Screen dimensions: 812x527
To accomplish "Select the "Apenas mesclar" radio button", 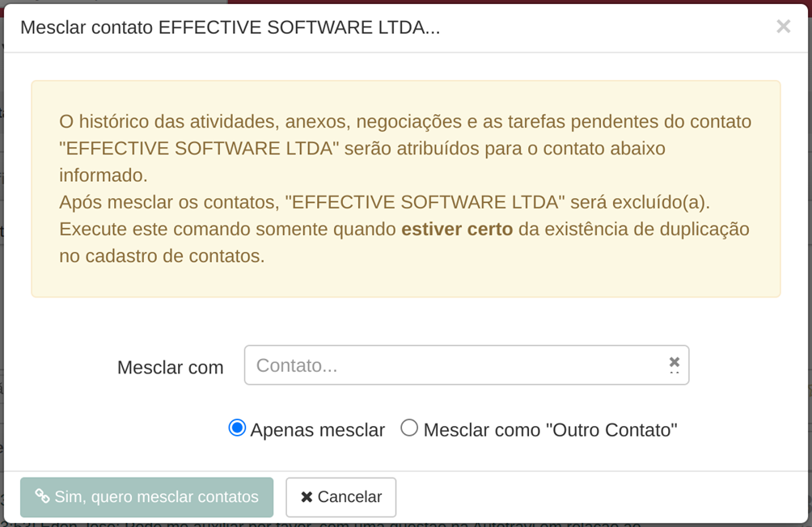I will click(237, 428).
